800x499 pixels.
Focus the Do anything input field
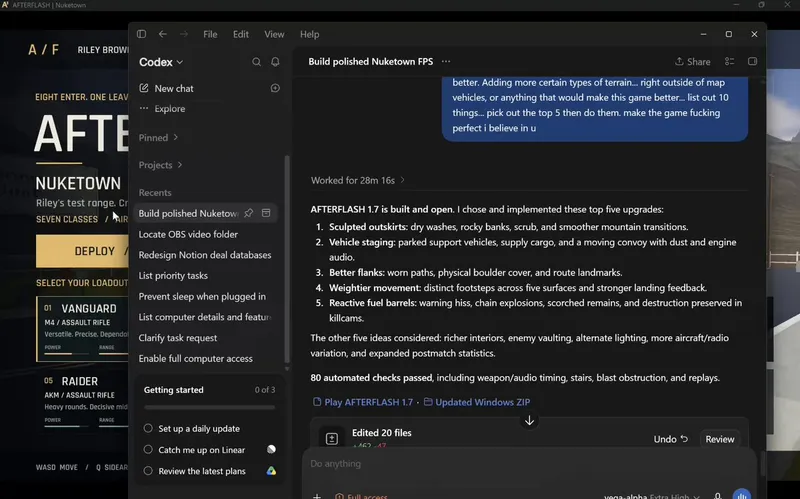(x=528, y=464)
